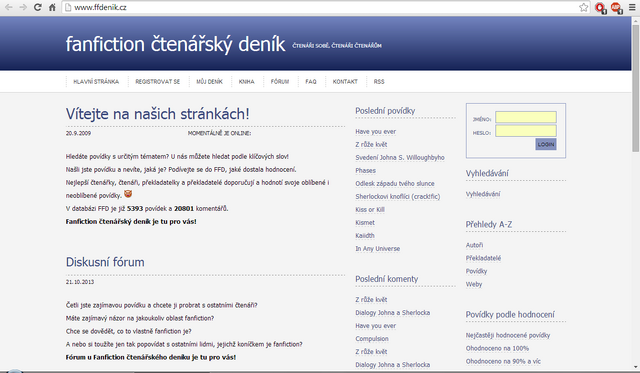
Task: Click the Vítejte na našich stránkách! heading
Action: 158,114
